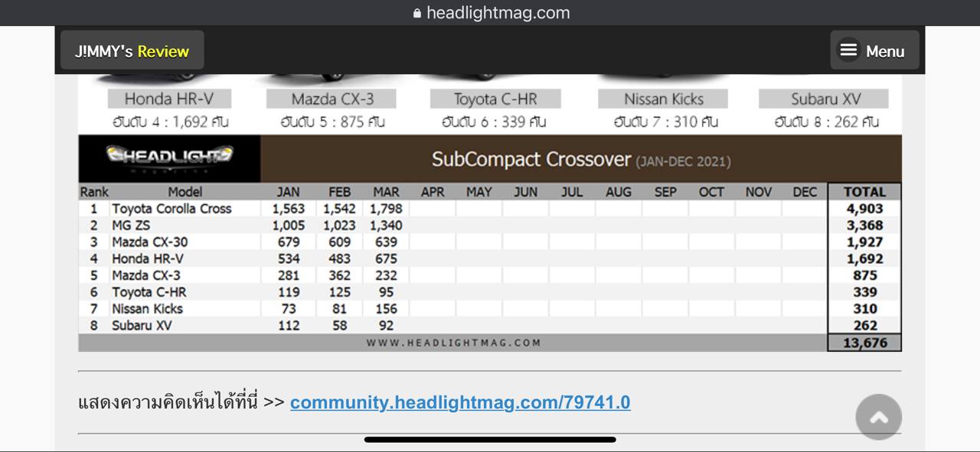Click the Toyota Corolla Cross row name

coord(171,209)
